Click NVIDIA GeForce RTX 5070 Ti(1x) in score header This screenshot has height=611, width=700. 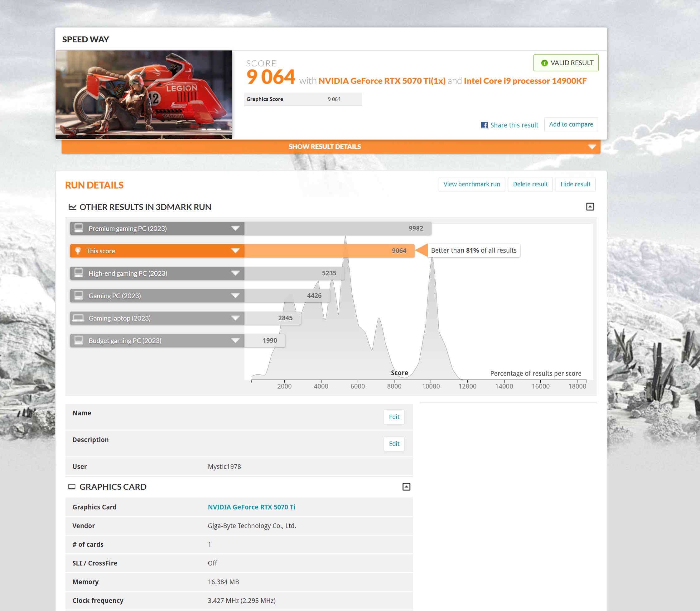[382, 81]
